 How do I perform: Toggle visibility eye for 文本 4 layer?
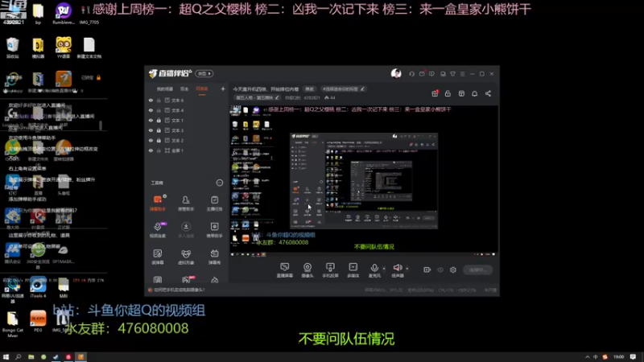151,110
